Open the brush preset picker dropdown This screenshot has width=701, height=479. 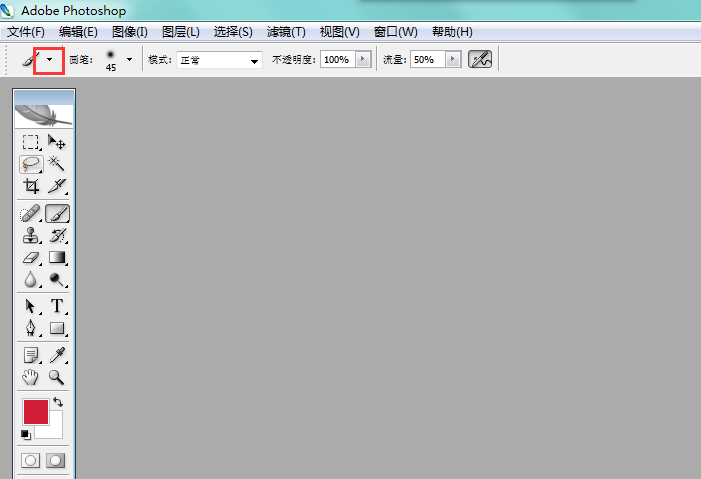coord(130,59)
